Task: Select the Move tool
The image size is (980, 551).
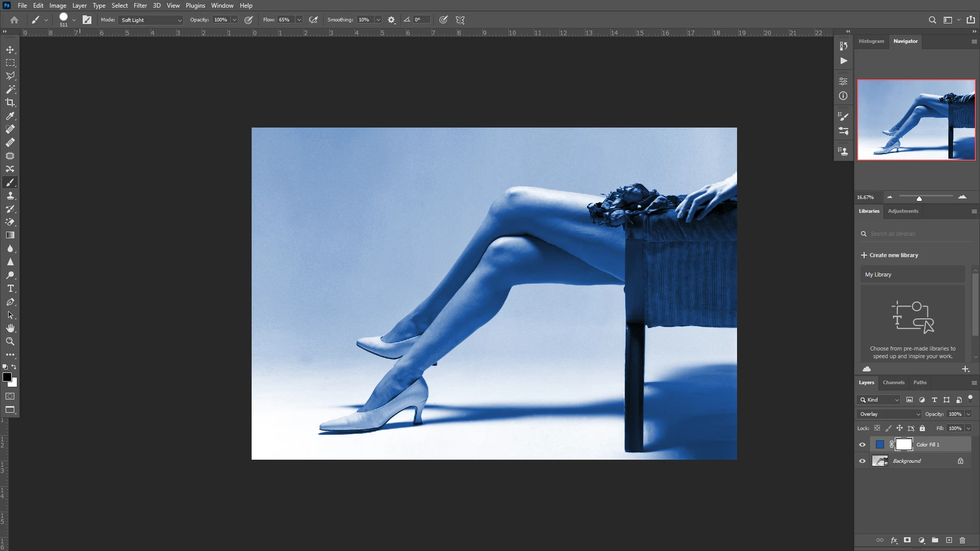Action: (10, 50)
